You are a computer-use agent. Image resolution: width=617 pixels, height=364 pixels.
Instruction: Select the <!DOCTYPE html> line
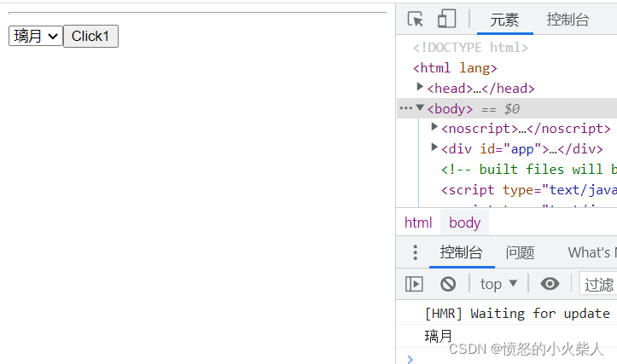pyautogui.click(x=470, y=48)
